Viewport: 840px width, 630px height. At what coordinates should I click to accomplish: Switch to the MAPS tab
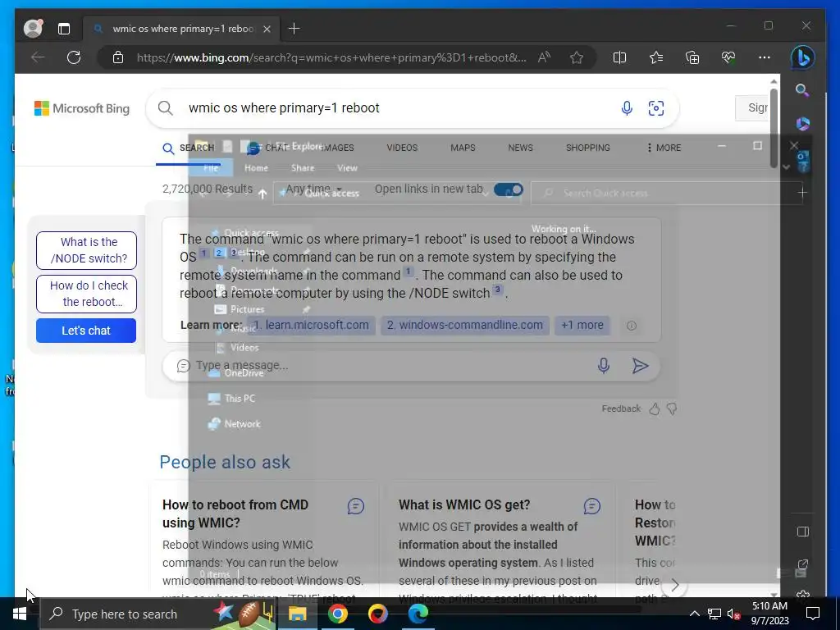coord(463,148)
